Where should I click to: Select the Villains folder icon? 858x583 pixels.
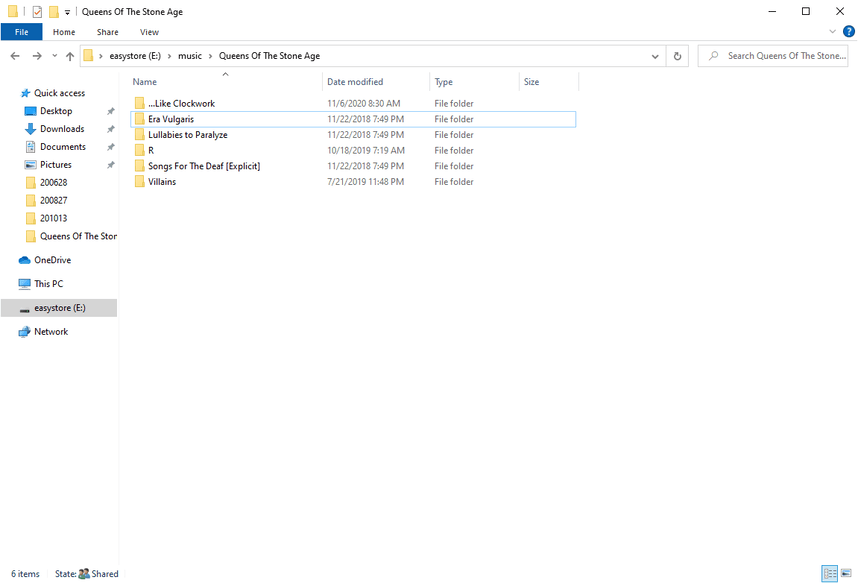click(140, 181)
